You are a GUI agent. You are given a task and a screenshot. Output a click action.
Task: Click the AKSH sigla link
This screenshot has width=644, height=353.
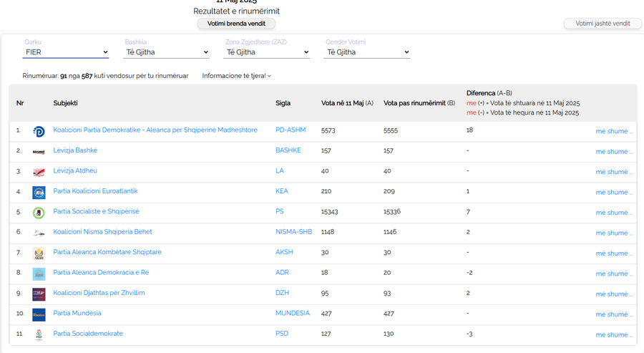(284, 252)
